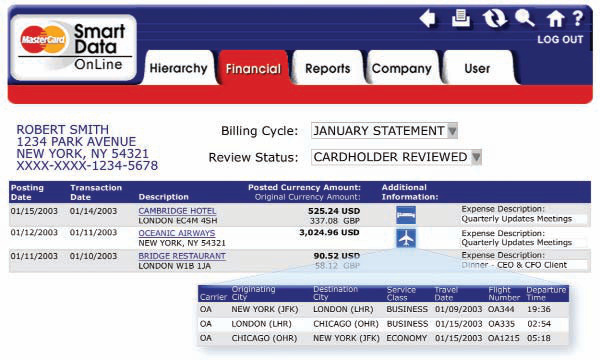
Task: Open the CAMBRIDGE HOTEL link
Action: point(177,211)
